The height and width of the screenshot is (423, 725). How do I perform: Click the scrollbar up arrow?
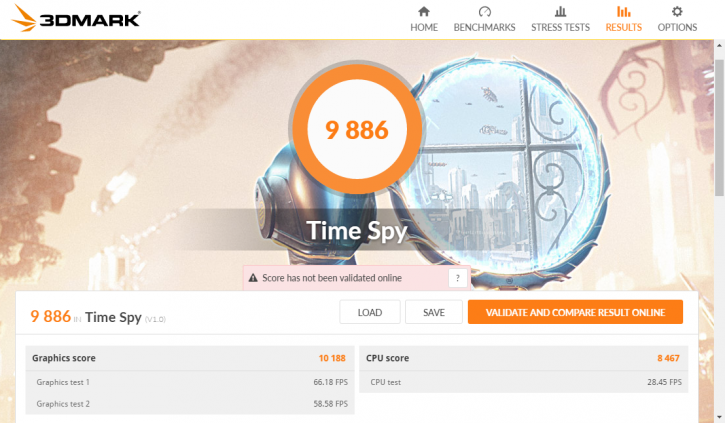click(719, 45)
